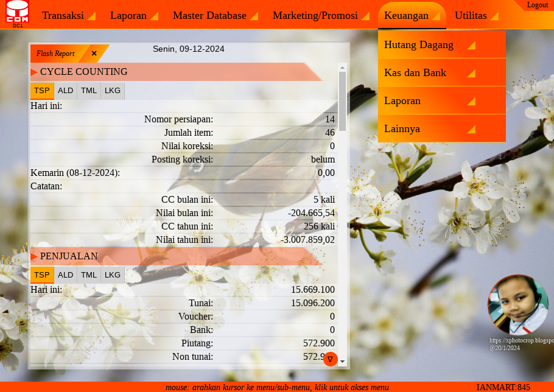Switch to LKG tab in Penjualan
The height and width of the screenshot is (392, 554).
(113, 275)
